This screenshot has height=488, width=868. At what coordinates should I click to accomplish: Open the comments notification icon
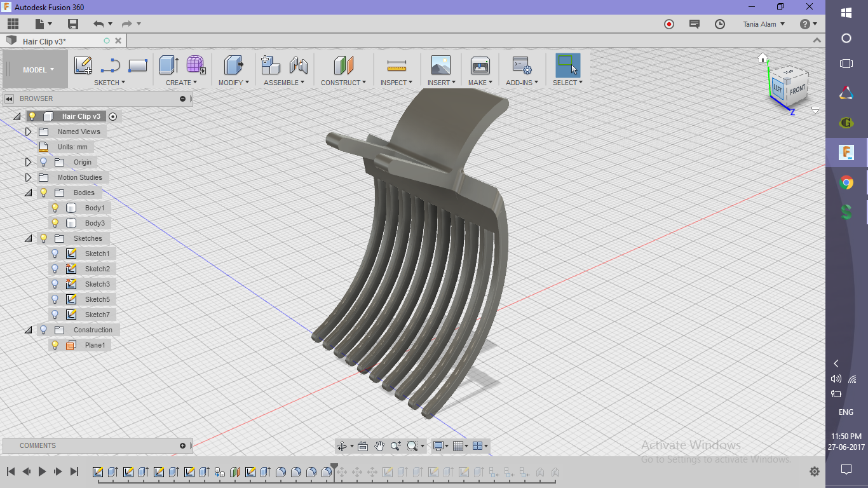695,24
